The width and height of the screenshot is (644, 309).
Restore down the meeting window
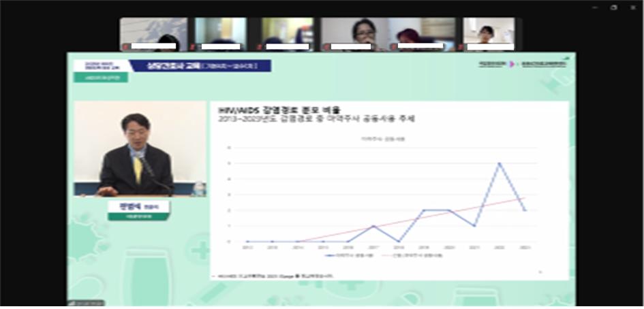click(x=613, y=7)
